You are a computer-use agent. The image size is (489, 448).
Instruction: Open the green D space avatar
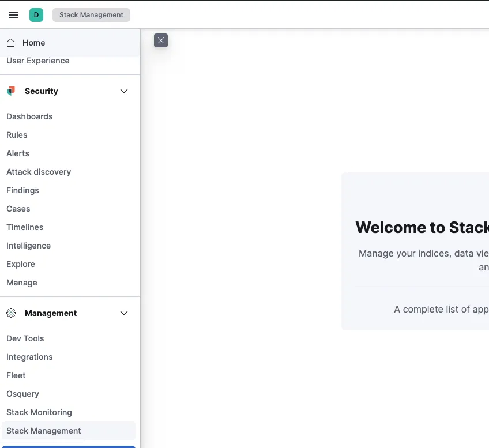[x=36, y=15]
